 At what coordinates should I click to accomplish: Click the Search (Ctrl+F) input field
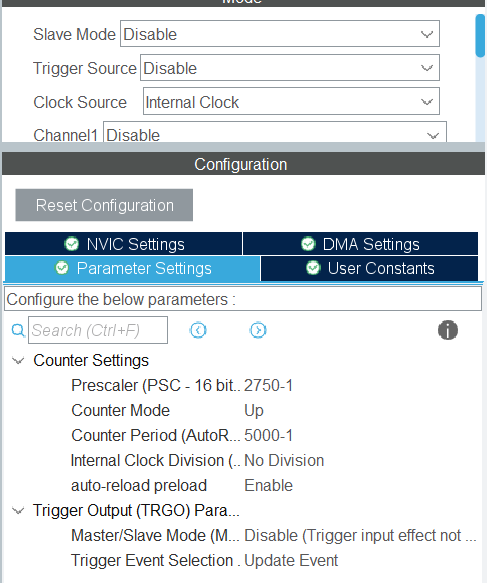point(98,330)
